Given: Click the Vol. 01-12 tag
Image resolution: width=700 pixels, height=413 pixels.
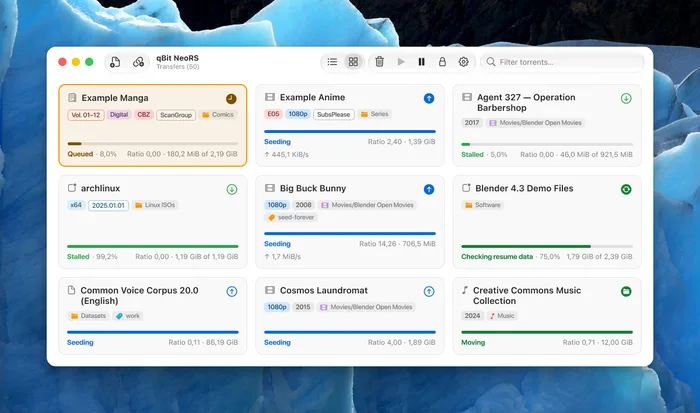Looking at the screenshot, I should tap(86, 115).
